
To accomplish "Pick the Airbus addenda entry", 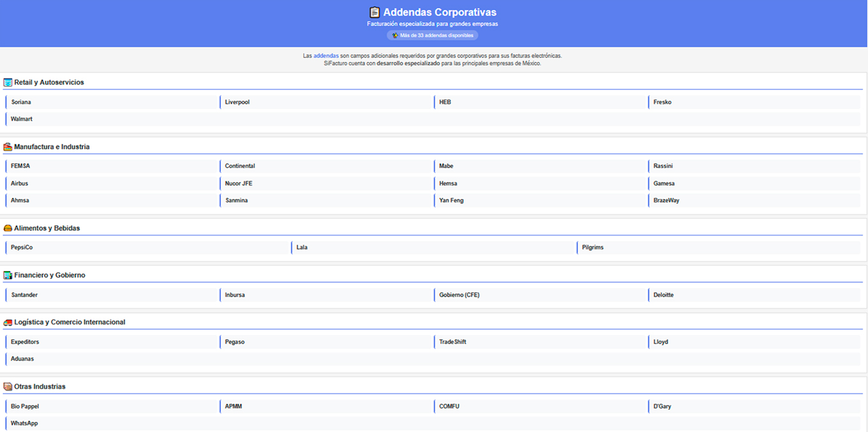I will pos(19,183).
